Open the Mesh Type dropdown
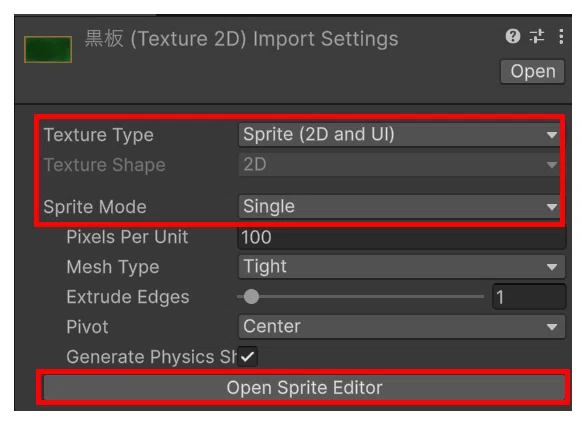Image resolution: width=586 pixels, height=421 pixels. coord(402,267)
